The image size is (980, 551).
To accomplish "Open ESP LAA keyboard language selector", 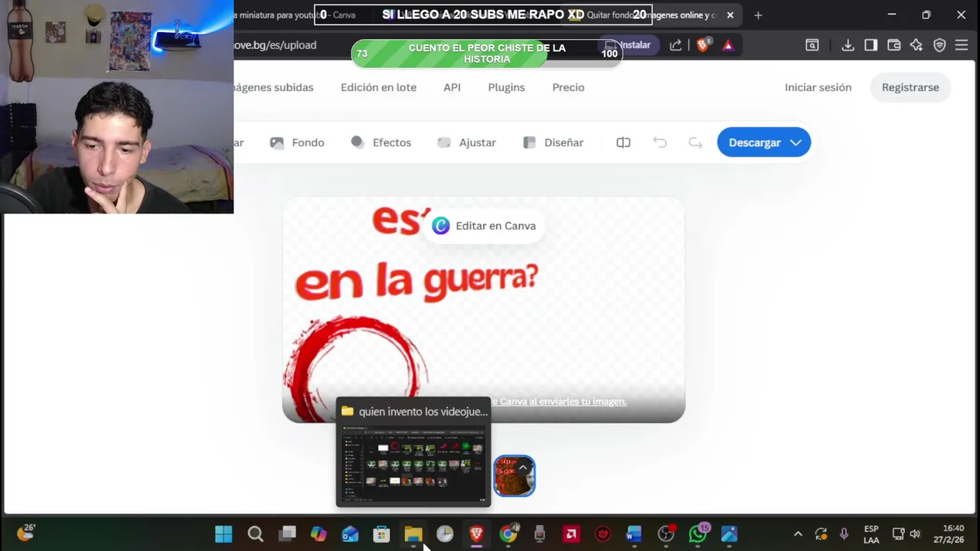I will coord(871,534).
